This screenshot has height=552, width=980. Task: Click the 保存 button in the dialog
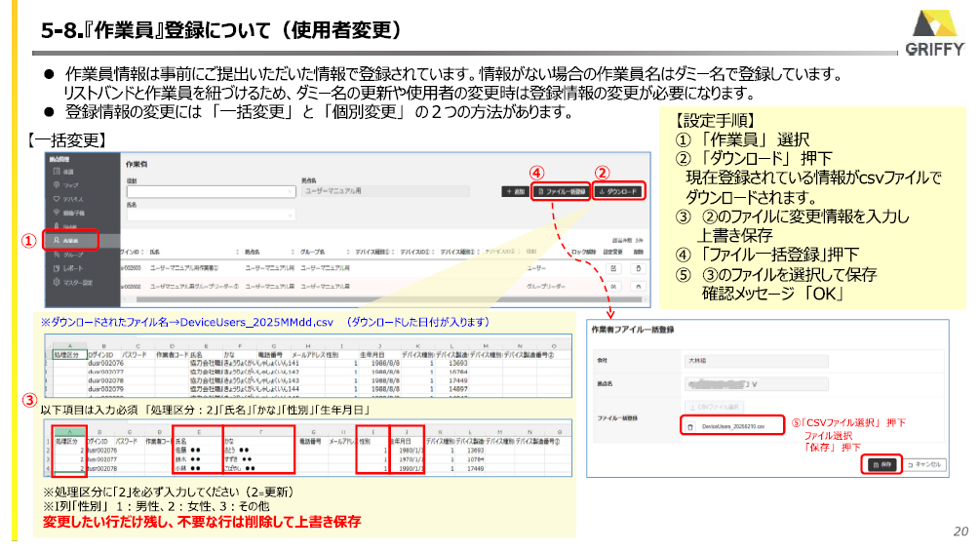coord(882,464)
